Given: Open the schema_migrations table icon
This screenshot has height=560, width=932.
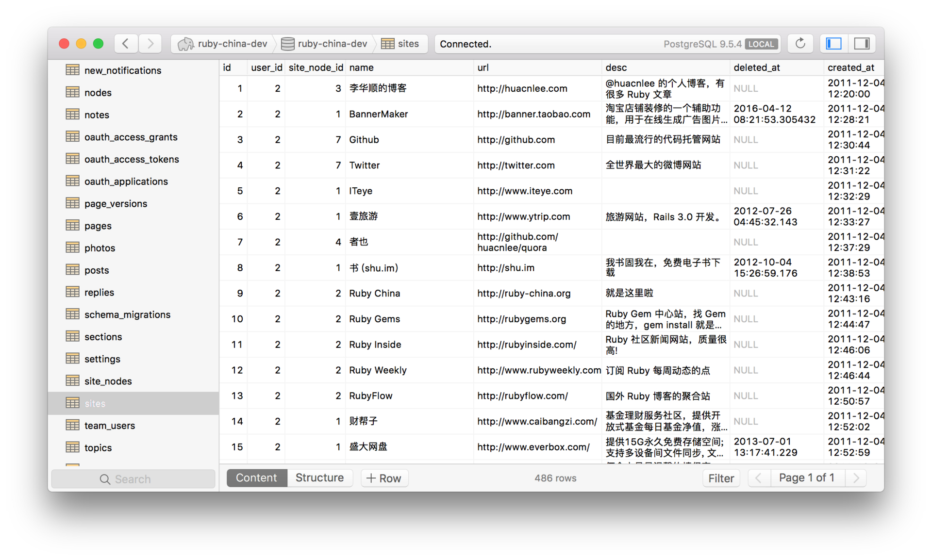Looking at the screenshot, I should point(73,314).
